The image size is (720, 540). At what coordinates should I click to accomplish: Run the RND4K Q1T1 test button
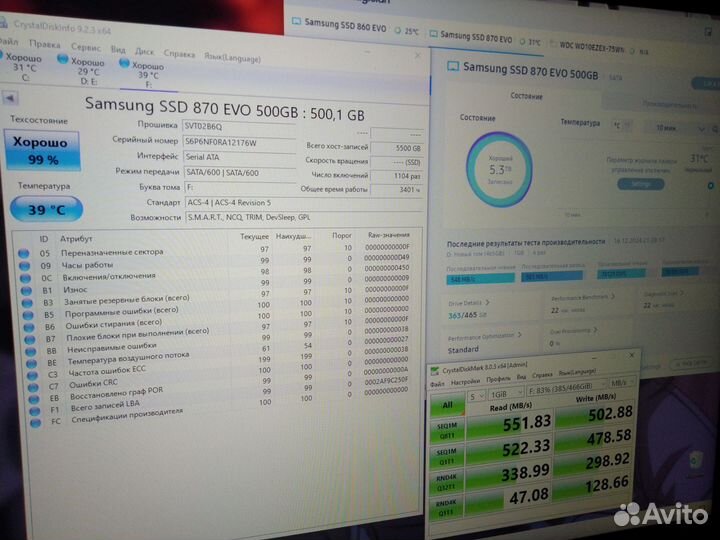[x=445, y=508]
